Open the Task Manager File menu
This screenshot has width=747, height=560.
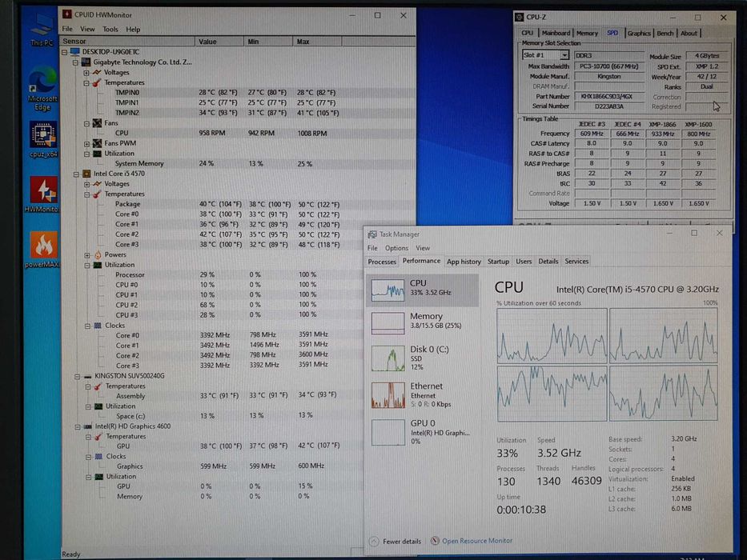coord(372,248)
